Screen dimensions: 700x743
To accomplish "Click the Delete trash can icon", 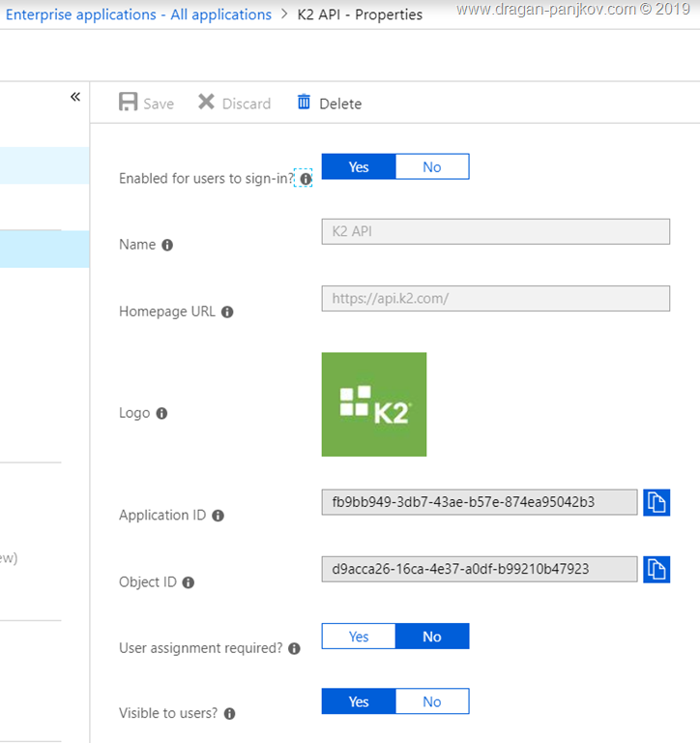I will tap(305, 103).
